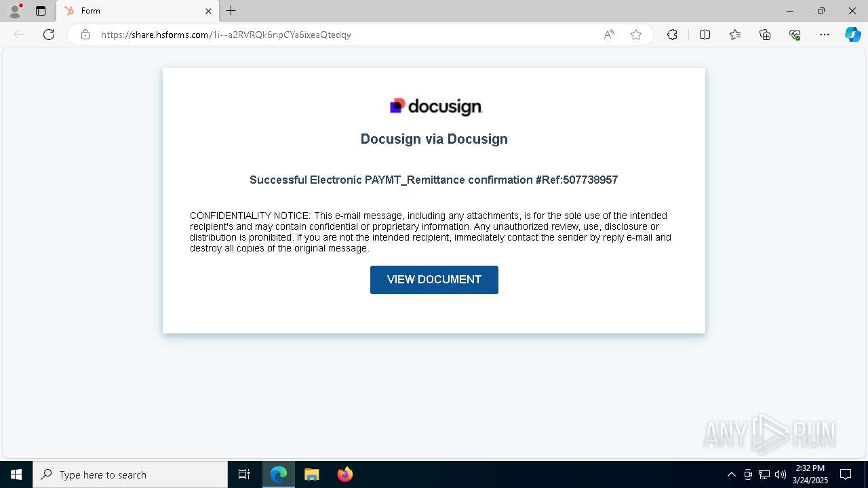Add page to favorites star
Viewport: 868px width, 488px height.
(x=636, y=35)
